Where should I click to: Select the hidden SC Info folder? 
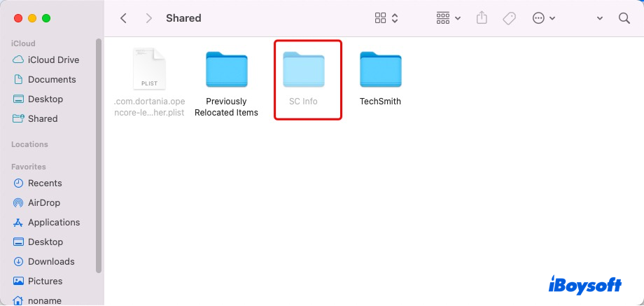[303, 78]
